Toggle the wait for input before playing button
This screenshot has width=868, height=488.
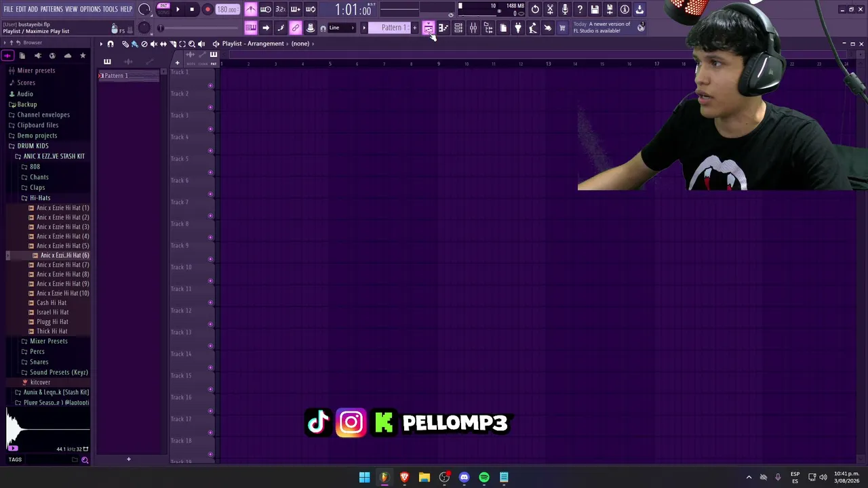click(x=266, y=9)
